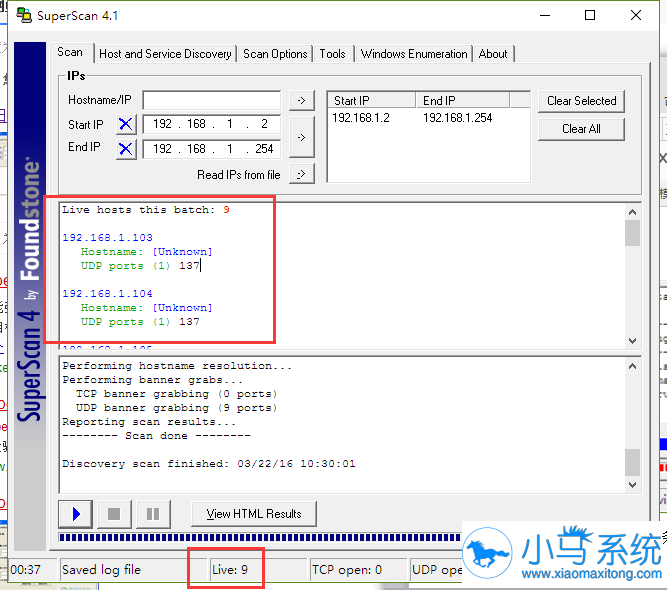Close the SuperScan 4.1 window
Screen dimensions: 667x590
click(636, 15)
